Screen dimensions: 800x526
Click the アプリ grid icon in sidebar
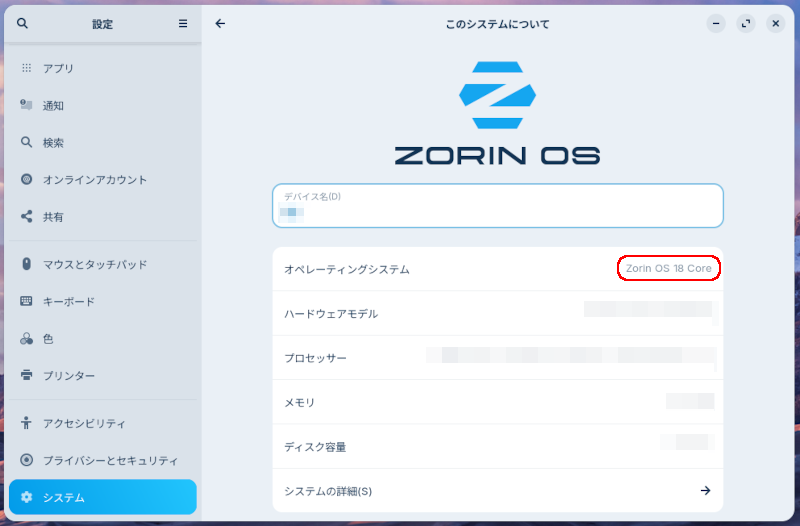click(27, 68)
